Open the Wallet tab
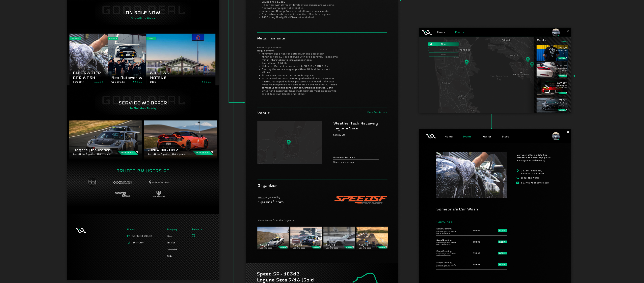The width and height of the screenshot is (644, 283). pyautogui.click(x=487, y=137)
